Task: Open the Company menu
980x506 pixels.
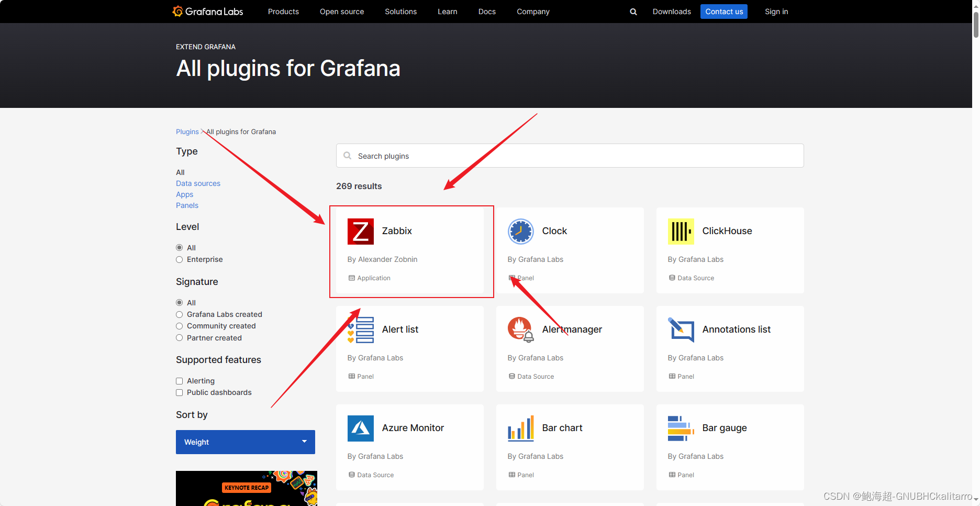Action: click(x=533, y=12)
